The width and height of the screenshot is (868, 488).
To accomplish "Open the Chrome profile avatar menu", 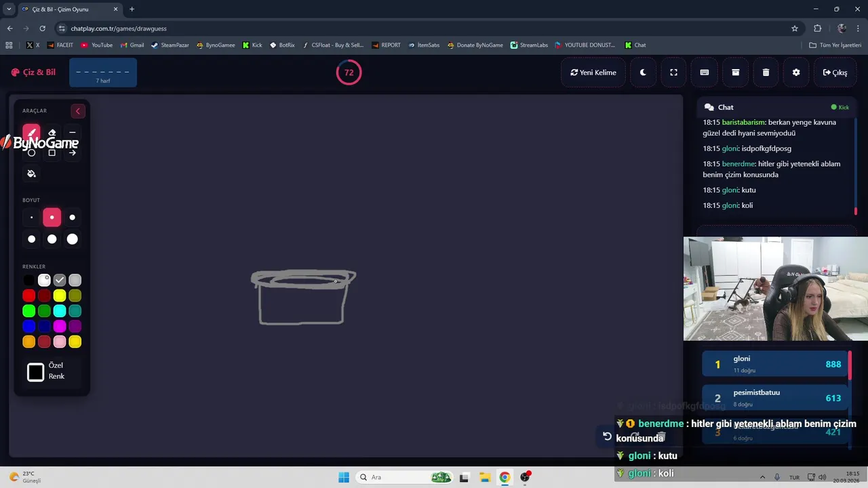I will [842, 28].
